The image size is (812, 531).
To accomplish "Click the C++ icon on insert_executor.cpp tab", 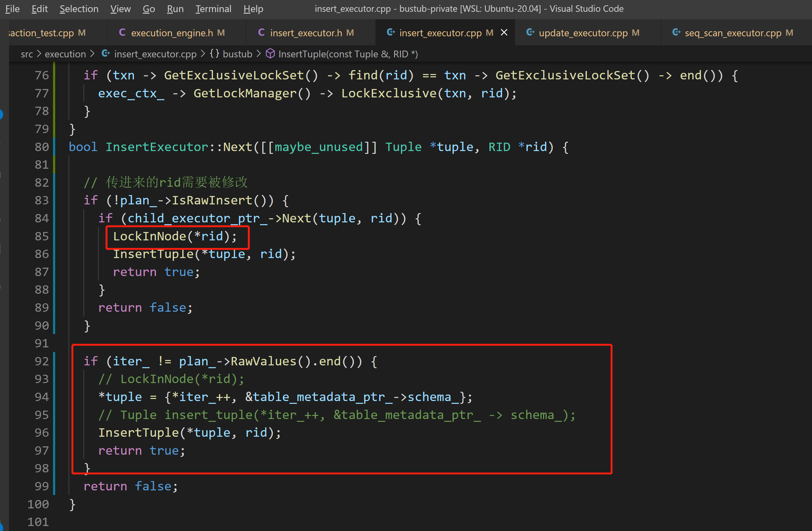I will [x=390, y=33].
